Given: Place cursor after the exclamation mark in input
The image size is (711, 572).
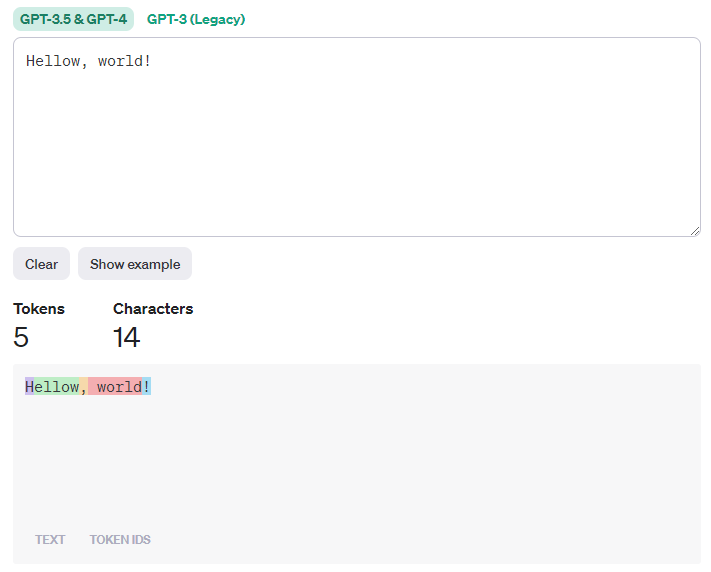Looking at the screenshot, I should tap(152, 61).
